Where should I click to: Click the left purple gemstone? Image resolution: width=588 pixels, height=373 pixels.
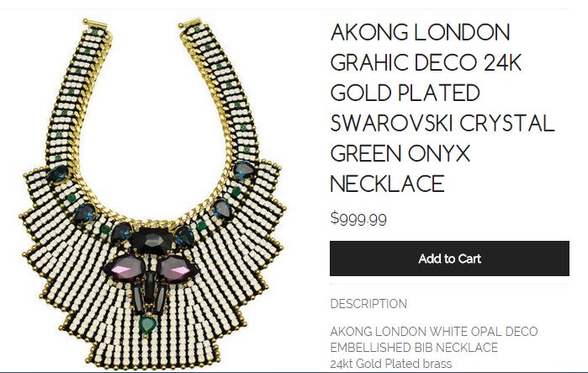click(x=125, y=269)
